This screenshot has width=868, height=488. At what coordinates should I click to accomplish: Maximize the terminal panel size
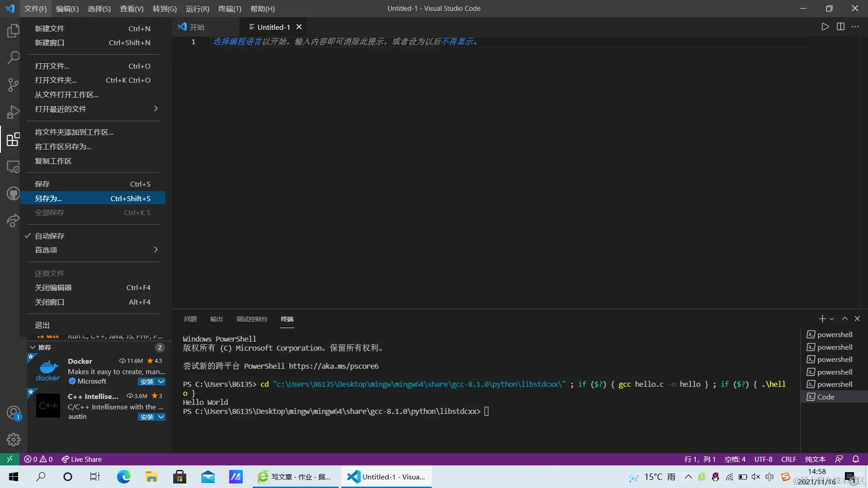click(844, 319)
